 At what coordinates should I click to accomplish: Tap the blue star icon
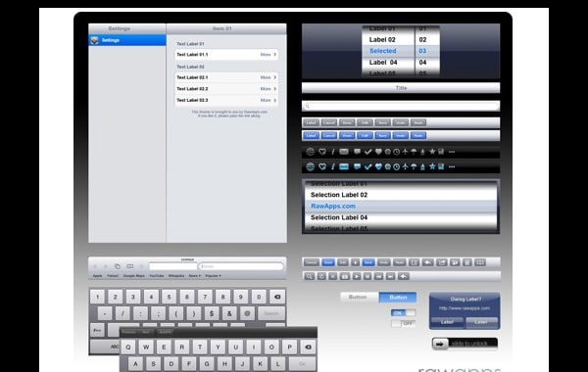click(432, 166)
